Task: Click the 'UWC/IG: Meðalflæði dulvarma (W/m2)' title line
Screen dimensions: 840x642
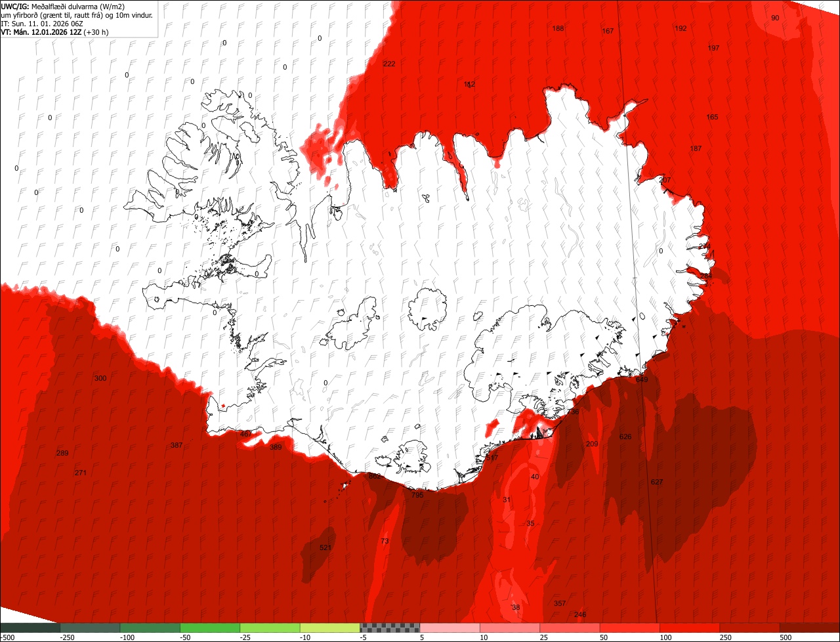Action: click(x=63, y=6)
